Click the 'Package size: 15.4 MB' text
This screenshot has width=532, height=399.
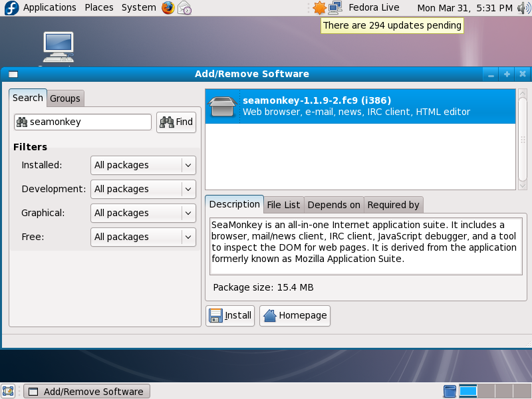tap(263, 287)
